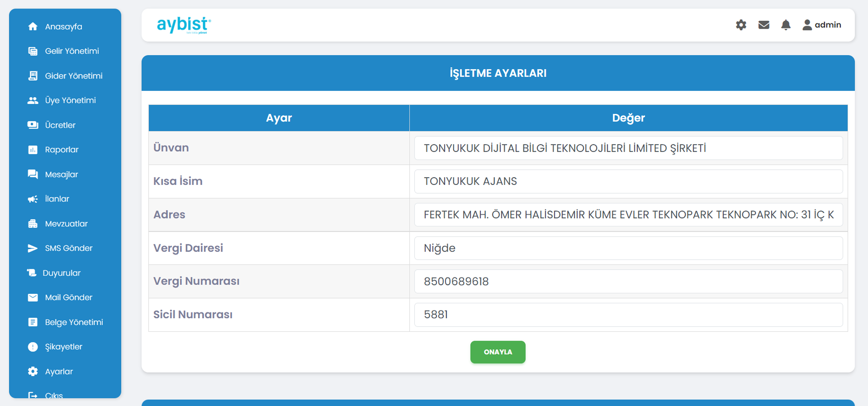Viewport: 868px width, 406px height.
Task: Click the Ücretler money icon
Action: 33,125
